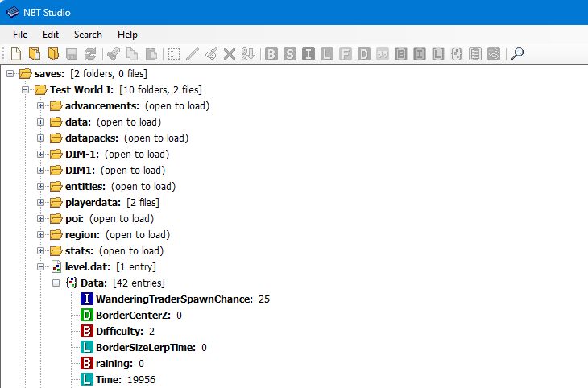This screenshot has width=588, height=388.
Task: Add a Byte tag from toolbar
Action: pyautogui.click(x=271, y=54)
